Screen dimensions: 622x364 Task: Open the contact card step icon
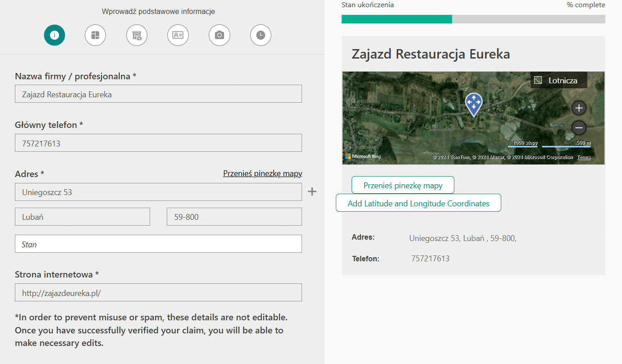pyautogui.click(x=178, y=35)
